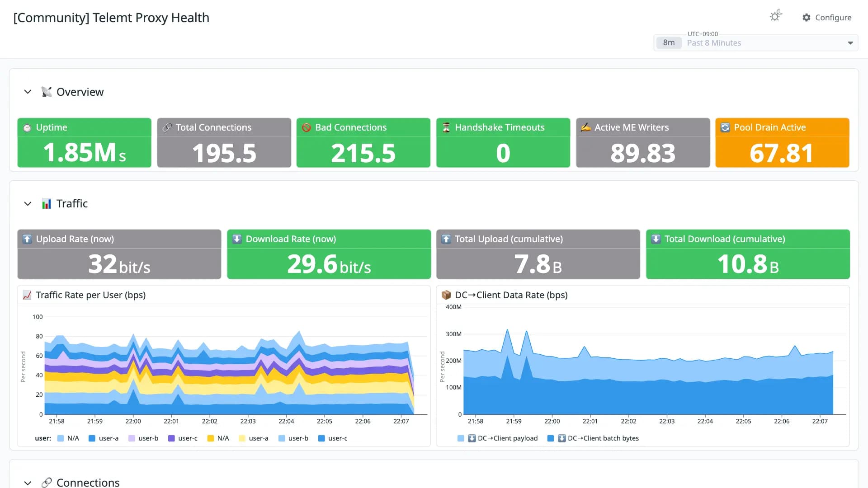Select the 10.8 B Total Download value
Screen dimensions: 868x488
click(x=748, y=264)
